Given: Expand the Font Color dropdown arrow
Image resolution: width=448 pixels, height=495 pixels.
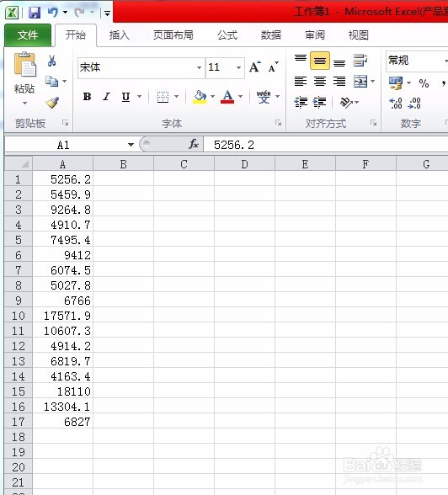Looking at the screenshot, I should coord(240,97).
